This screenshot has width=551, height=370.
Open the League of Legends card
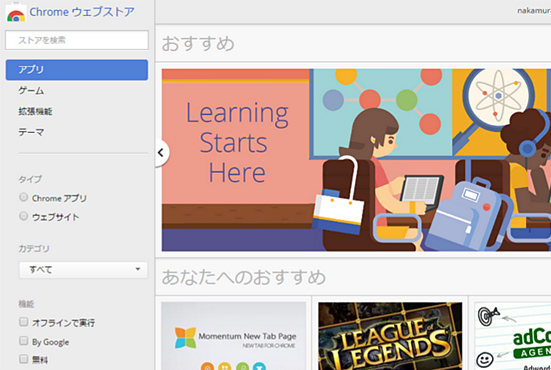click(390, 336)
